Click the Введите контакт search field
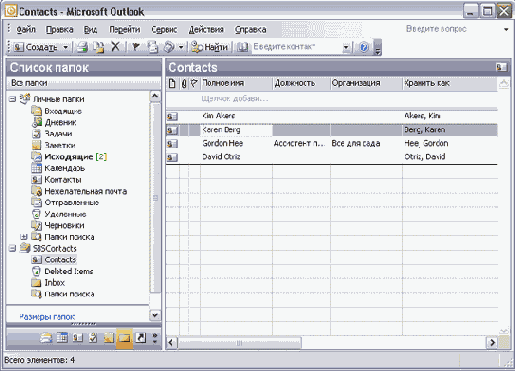This screenshot has height=371, width=515. pos(298,47)
